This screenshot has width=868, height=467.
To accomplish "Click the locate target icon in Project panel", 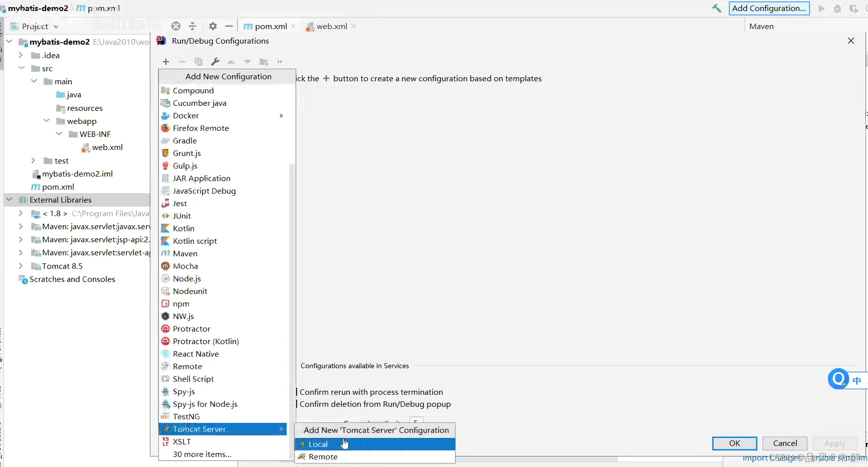I will 176,26.
